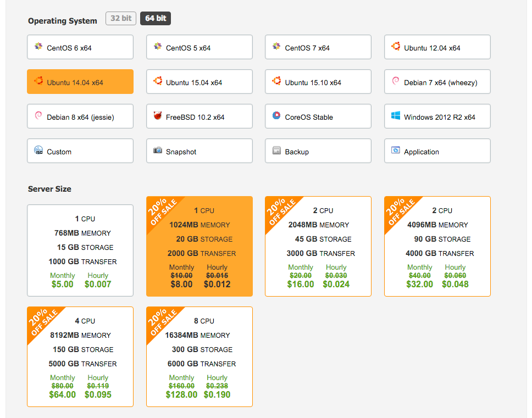The width and height of the screenshot is (532, 418).
Task: Select the $5.00 monthly 768MB server plan
Action: pos(80,250)
